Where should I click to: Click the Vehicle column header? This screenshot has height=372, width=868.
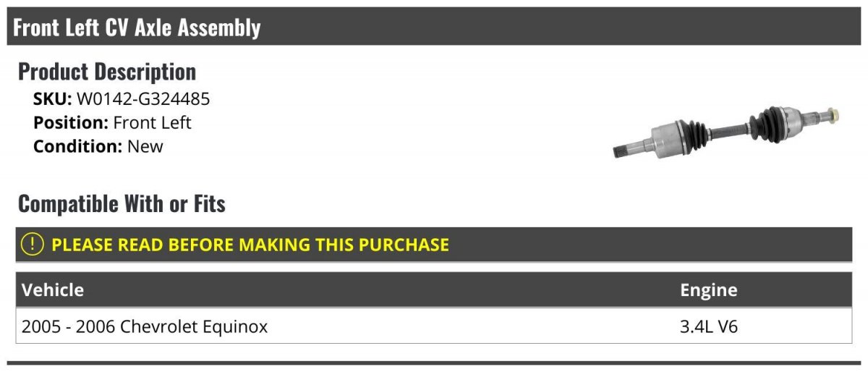[53, 290]
